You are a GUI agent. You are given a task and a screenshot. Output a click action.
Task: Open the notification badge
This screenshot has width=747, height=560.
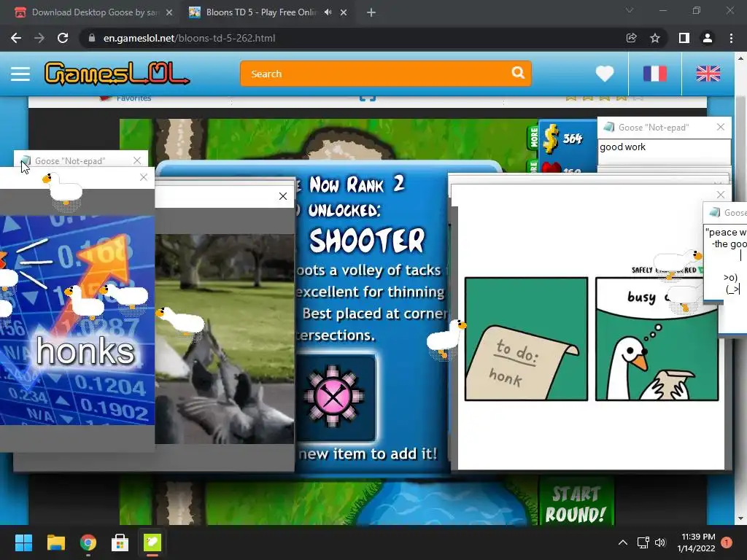(x=727, y=542)
